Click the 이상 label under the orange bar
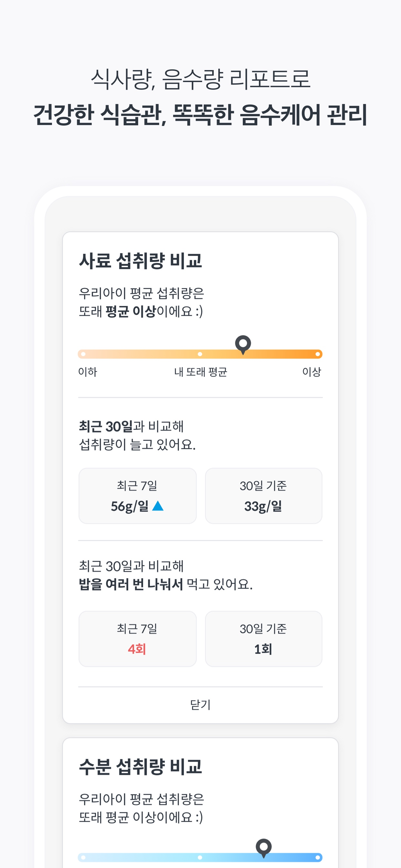401x868 pixels. (x=312, y=372)
